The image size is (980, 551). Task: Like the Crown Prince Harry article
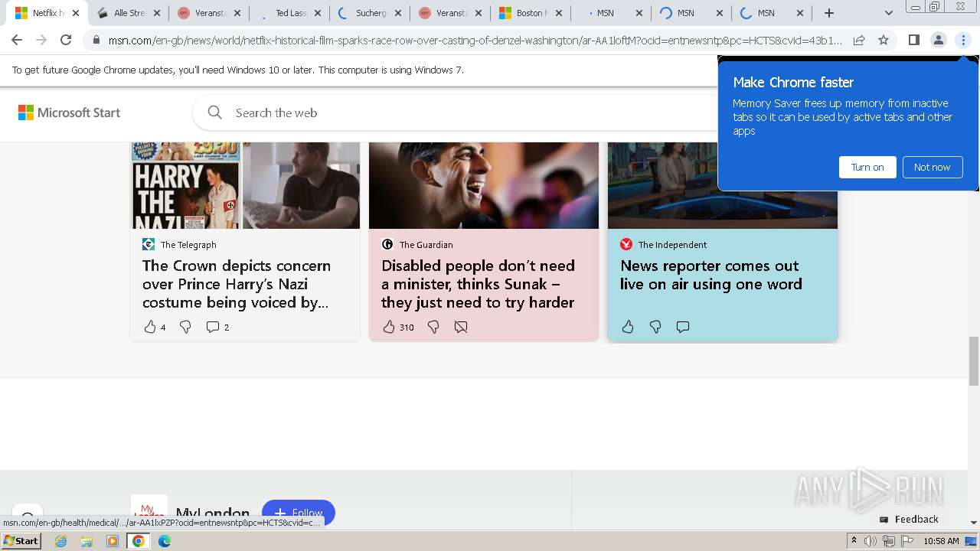point(149,327)
